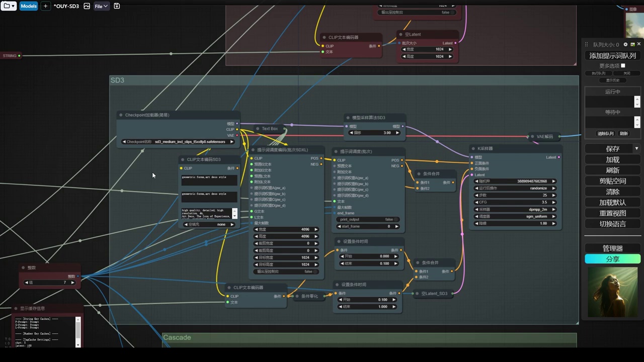Viewport: 644px width, 362px height.
Task: Open 空填充 none dropdown
Action: click(210, 224)
